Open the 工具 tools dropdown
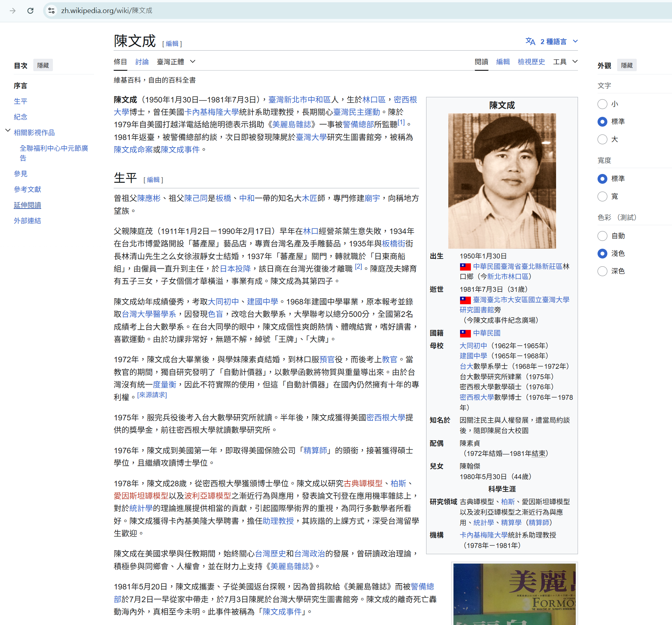 (565, 62)
